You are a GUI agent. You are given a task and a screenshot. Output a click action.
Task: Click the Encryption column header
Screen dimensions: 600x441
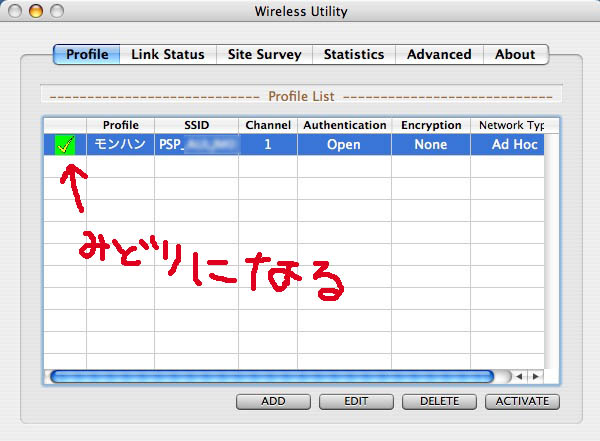431,125
